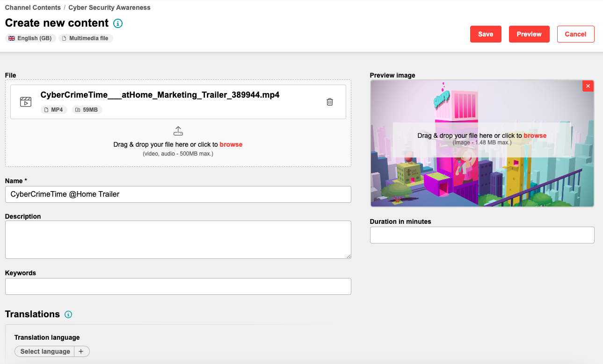This screenshot has width=603, height=364.
Task: Remove preview image with red X button
Action: pyautogui.click(x=588, y=86)
